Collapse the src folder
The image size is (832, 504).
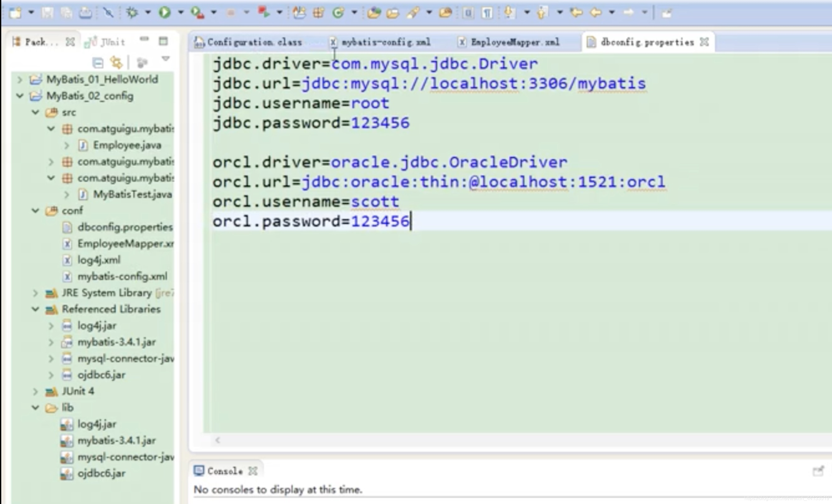point(35,112)
